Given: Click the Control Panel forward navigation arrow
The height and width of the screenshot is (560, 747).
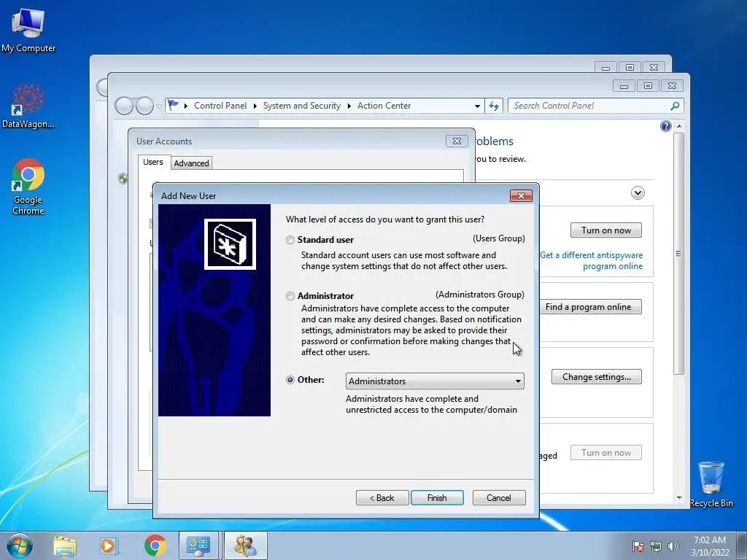Looking at the screenshot, I should click(144, 106).
